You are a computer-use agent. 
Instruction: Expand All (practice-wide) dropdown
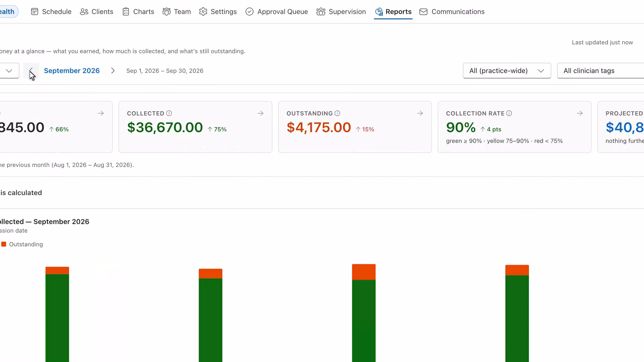click(507, 71)
